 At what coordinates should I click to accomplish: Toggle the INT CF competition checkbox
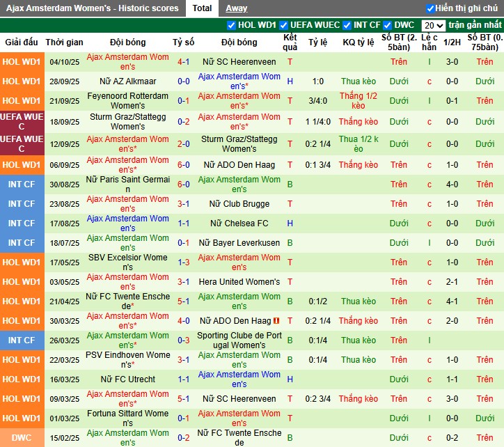coord(347,25)
